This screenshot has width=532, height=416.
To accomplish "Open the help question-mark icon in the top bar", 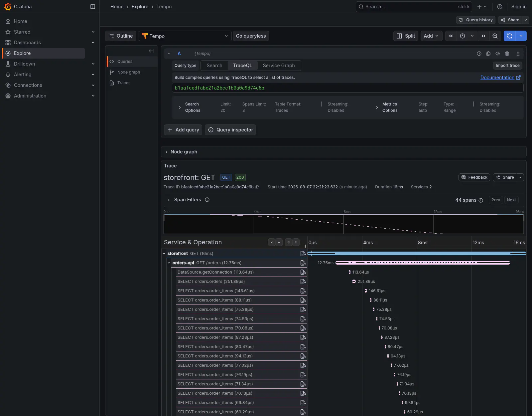I will coord(499,7).
